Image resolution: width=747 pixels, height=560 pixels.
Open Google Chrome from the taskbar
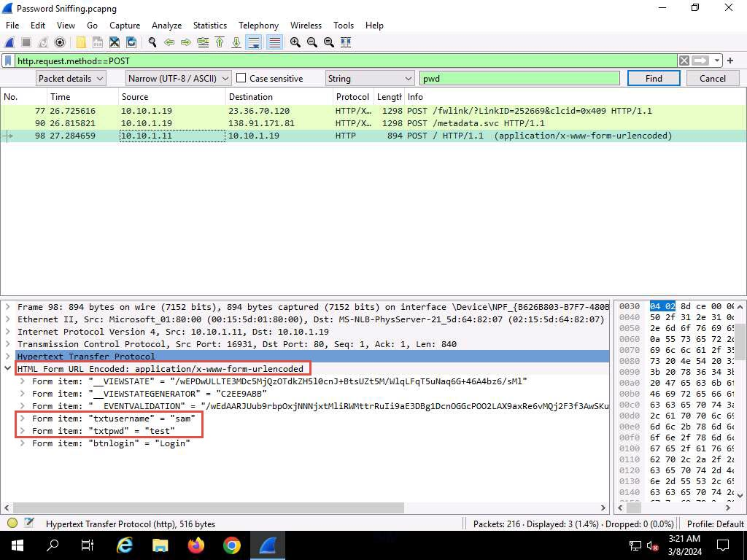click(232, 545)
